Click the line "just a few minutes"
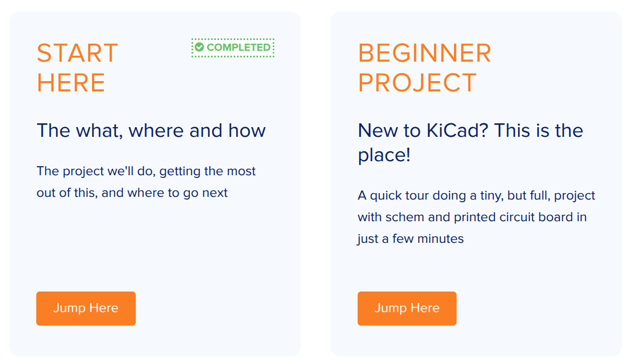The image size is (633, 364). 411,239
